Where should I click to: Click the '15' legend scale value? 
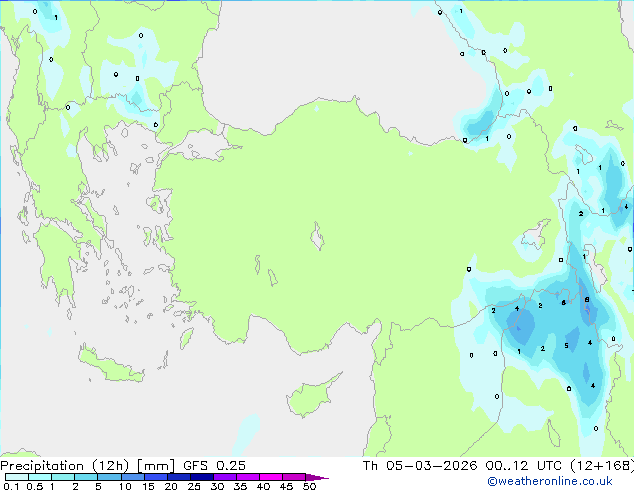[x=148, y=486]
